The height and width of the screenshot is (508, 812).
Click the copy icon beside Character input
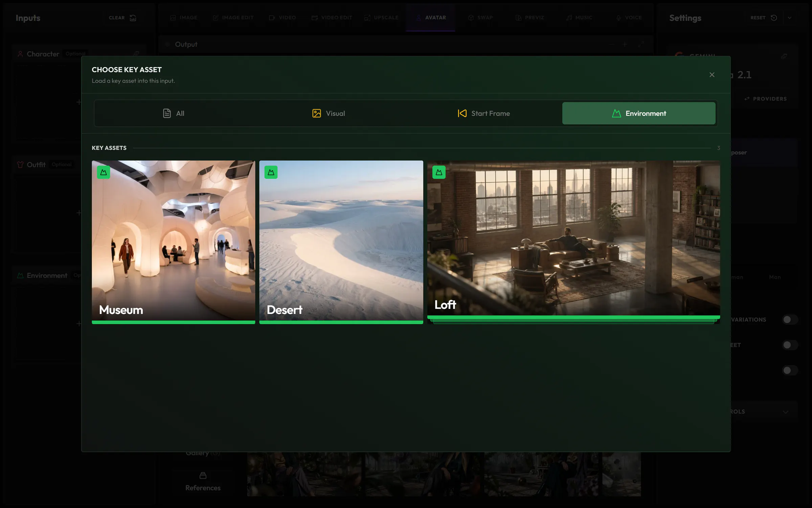136,54
